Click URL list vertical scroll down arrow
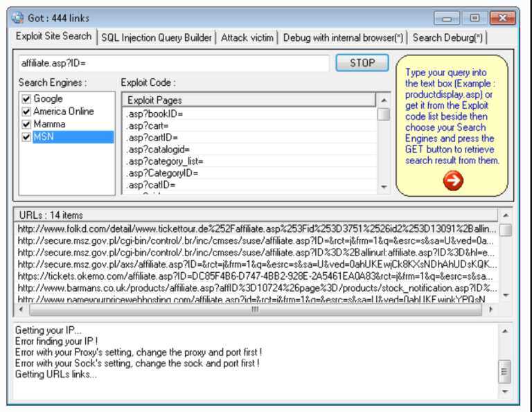This screenshot has width=532, height=412. tap(506, 296)
